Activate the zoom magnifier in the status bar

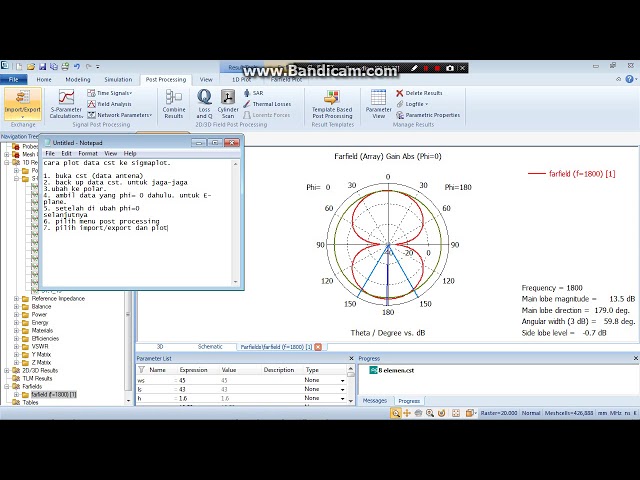(x=396, y=413)
